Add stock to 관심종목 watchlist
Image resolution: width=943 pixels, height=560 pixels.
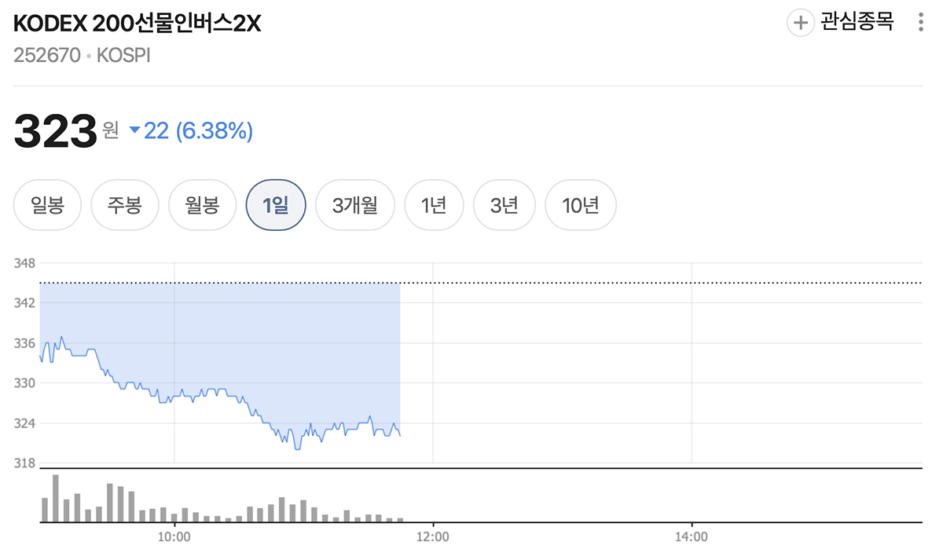pyautogui.click(x=841, y=23)
